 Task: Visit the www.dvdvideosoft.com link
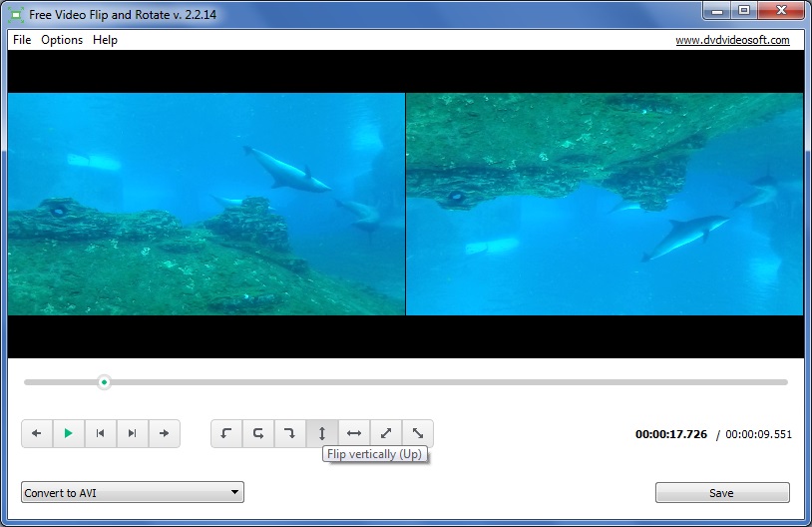[x=732, y=40]
